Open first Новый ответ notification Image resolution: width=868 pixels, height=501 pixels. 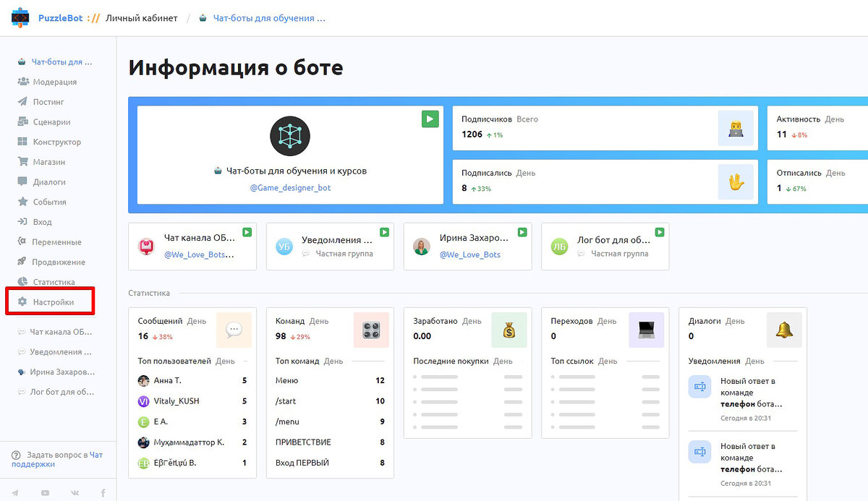(743, 398)
